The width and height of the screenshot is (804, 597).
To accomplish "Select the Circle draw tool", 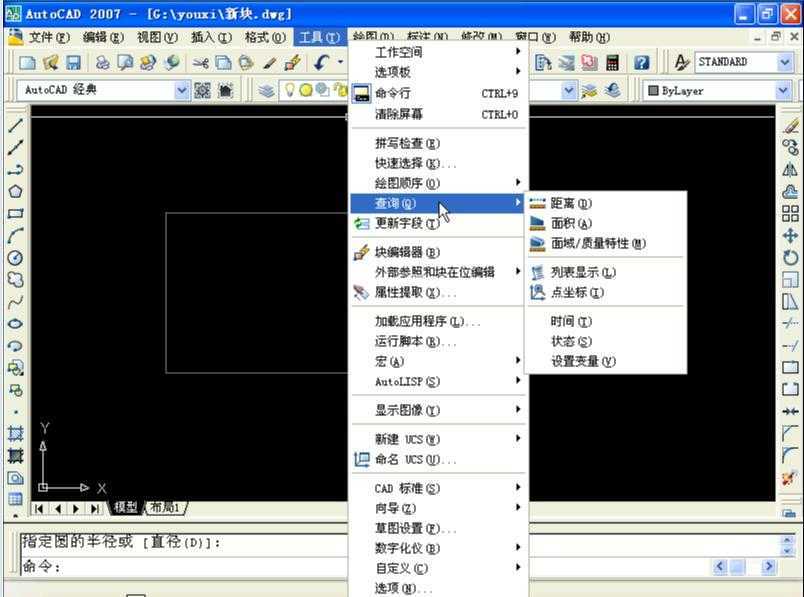I will click(15, 258).
